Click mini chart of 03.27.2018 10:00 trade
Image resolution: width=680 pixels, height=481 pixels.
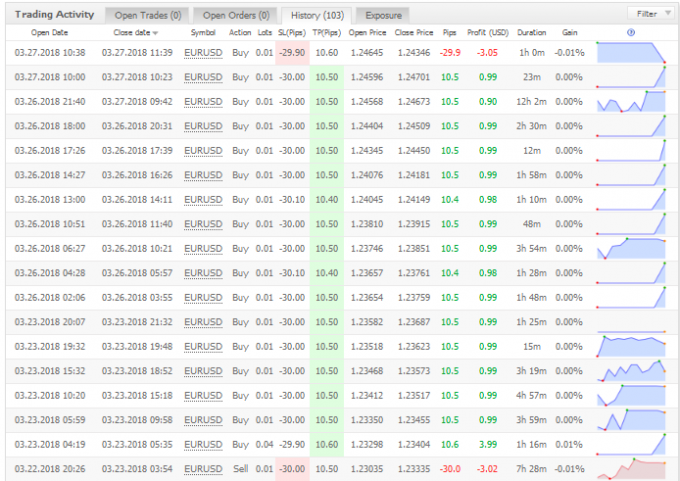(x=631, y=77)
